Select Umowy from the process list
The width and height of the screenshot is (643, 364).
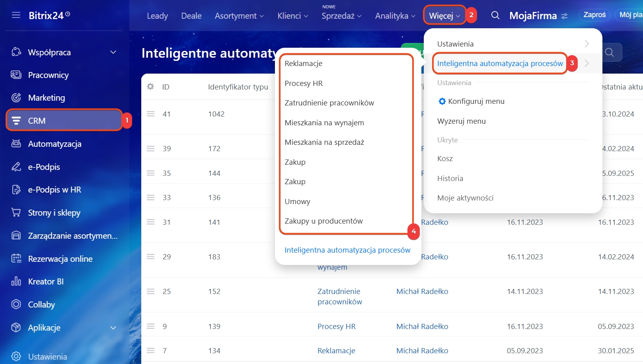point(297,201)
